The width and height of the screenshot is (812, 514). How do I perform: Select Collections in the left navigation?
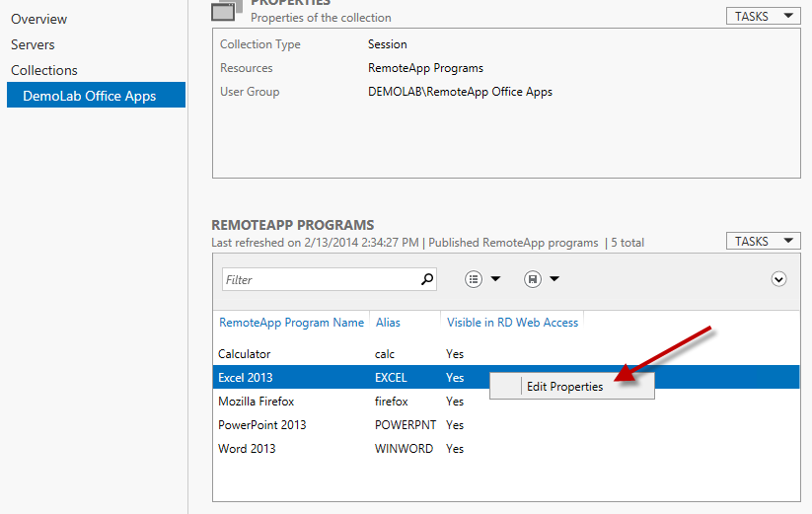(44, 70)
